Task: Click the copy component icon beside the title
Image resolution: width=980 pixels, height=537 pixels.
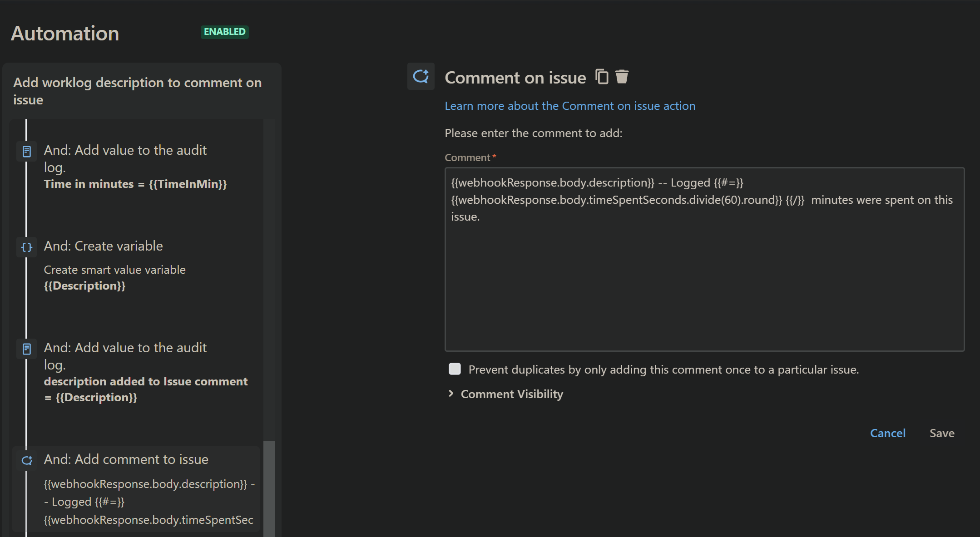Action: click(x=602, y=77)
